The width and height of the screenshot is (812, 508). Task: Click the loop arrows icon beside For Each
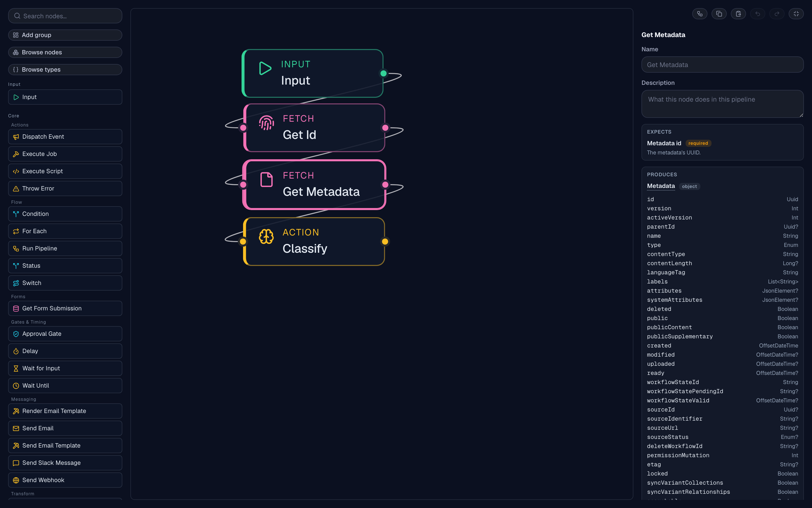point(16,231)
